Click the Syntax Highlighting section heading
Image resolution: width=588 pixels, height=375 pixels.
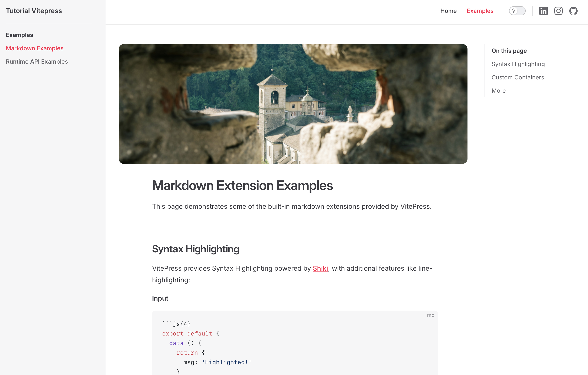pyautogui.click(x=196, y=249)
